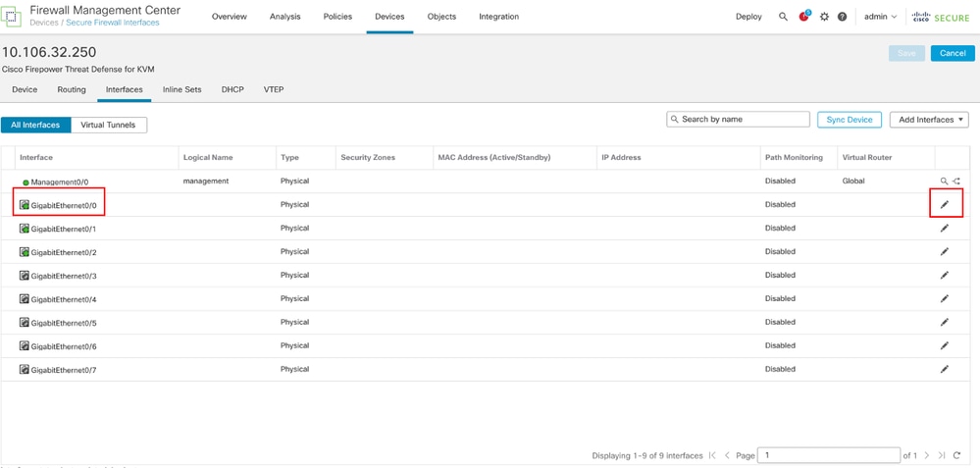
Task: Open global search magnifier in top bar
Action: click(783, 17)
